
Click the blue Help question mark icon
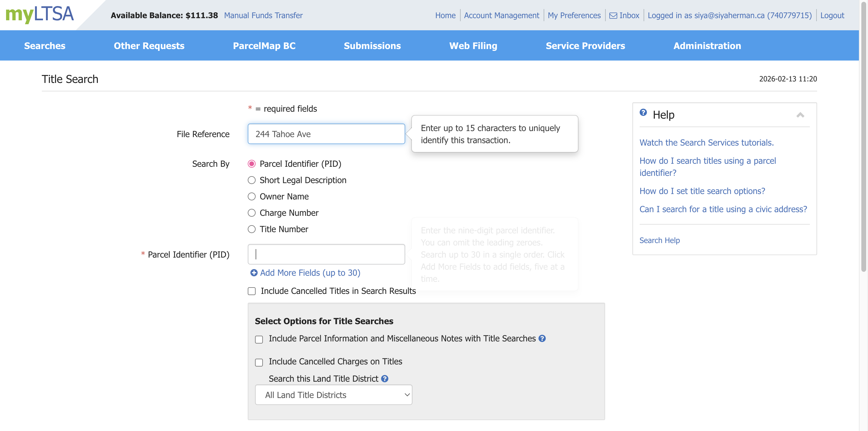pyautogui.click(x=643, y=113)
